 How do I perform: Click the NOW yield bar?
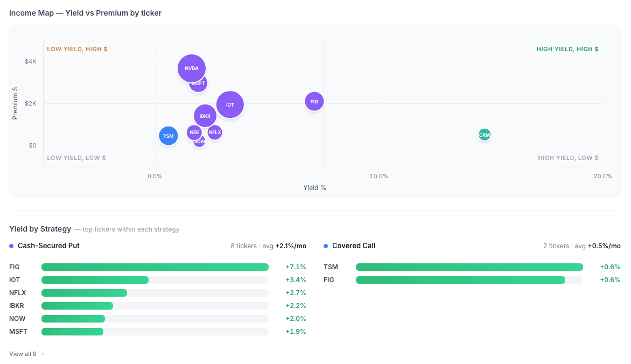tap(155, 319)
